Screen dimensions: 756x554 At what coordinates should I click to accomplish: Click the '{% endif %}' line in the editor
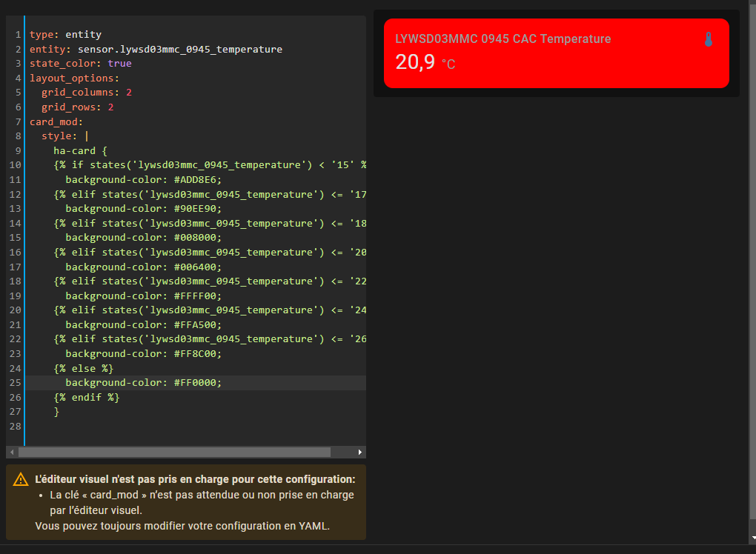pos(86,398)
